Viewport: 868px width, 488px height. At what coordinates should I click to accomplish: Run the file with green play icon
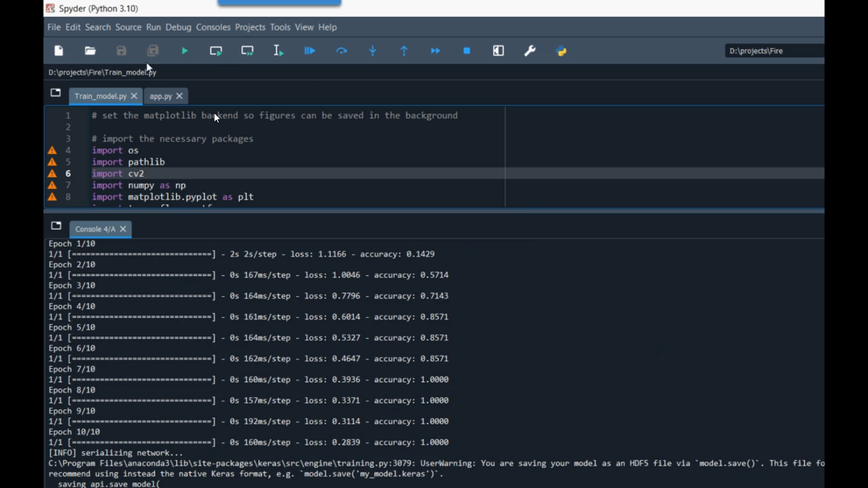click(x=185, y=51)
